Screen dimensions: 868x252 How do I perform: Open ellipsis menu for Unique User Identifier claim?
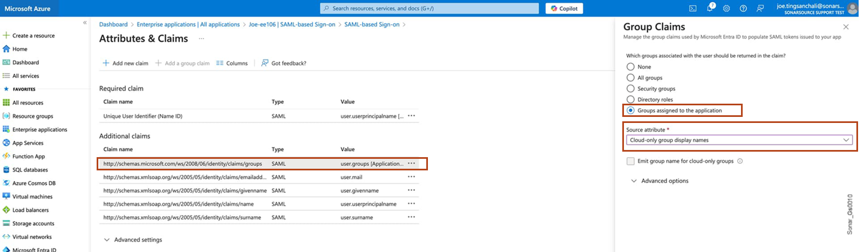[411, 116]
